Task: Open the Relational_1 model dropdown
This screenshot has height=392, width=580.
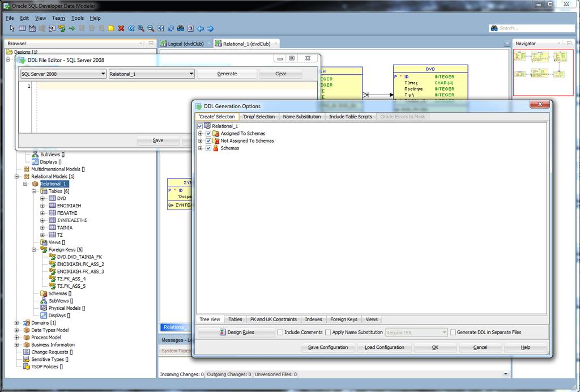Action: pyautogui.click(x=152, y=74)
